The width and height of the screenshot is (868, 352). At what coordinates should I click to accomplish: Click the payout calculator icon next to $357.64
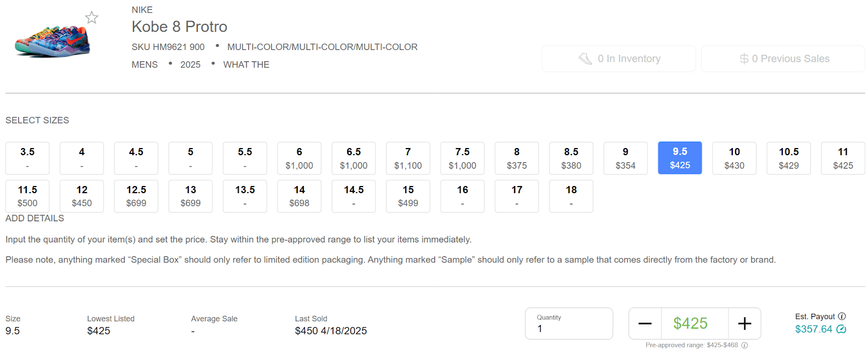click(x=841, y=329)
